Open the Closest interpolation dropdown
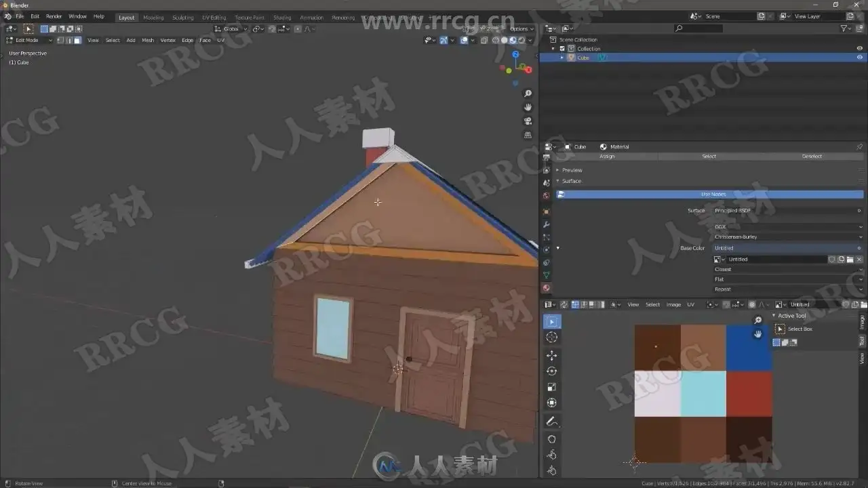The width and height of the screenshot is (868, 488). coord(789,269)
